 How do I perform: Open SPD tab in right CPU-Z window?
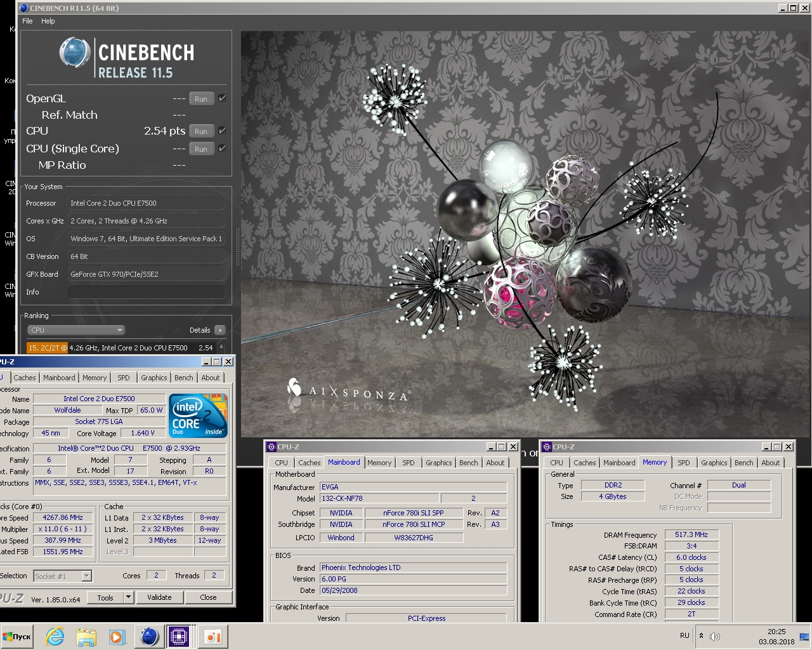pos(684,463)
